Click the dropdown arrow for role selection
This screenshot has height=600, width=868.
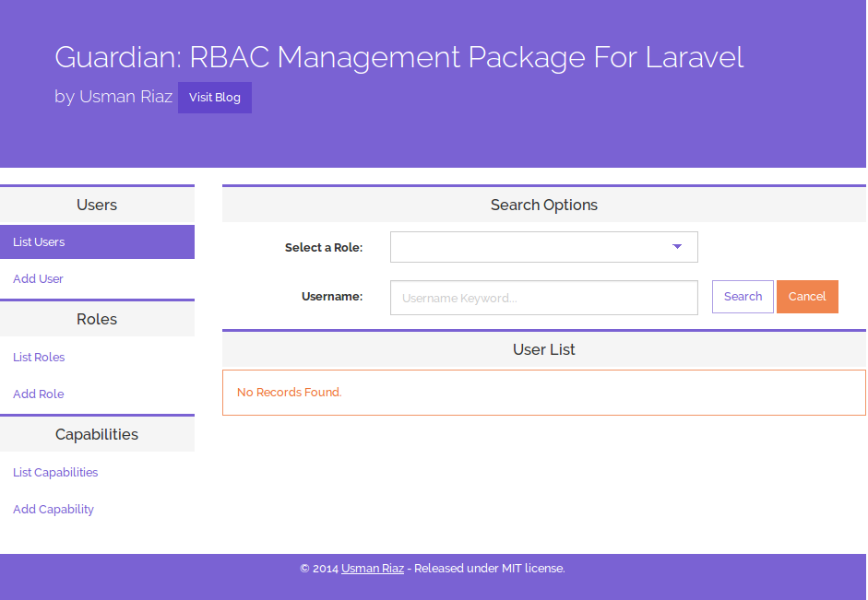[x=675, y=246]
